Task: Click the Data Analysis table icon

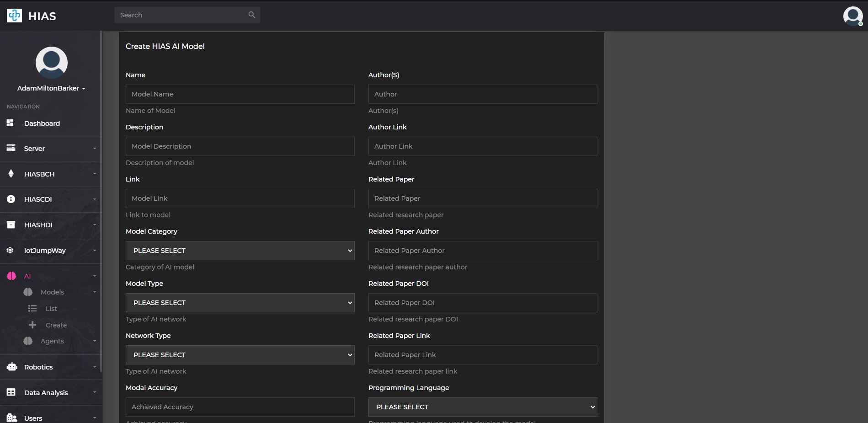Action: (x=11, y=392)
